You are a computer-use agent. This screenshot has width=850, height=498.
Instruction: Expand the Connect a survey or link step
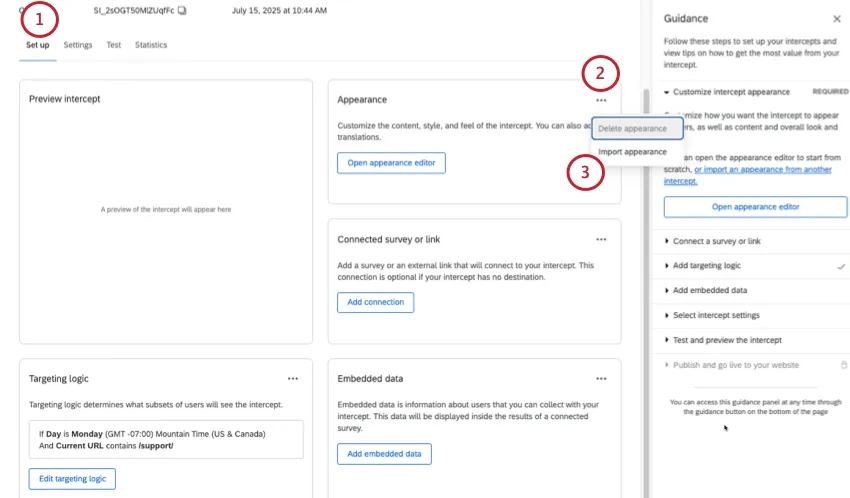point(716,242)
